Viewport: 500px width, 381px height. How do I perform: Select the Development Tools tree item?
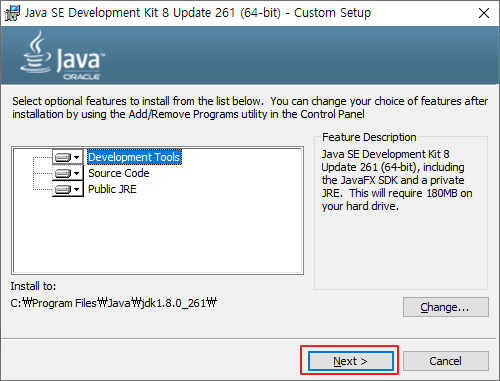(134, 157)
